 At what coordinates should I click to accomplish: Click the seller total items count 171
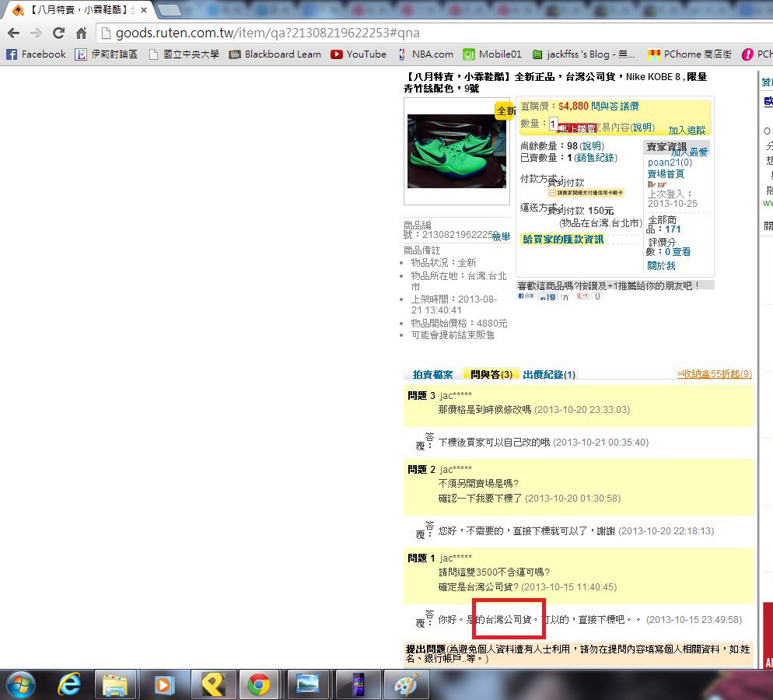673,229
